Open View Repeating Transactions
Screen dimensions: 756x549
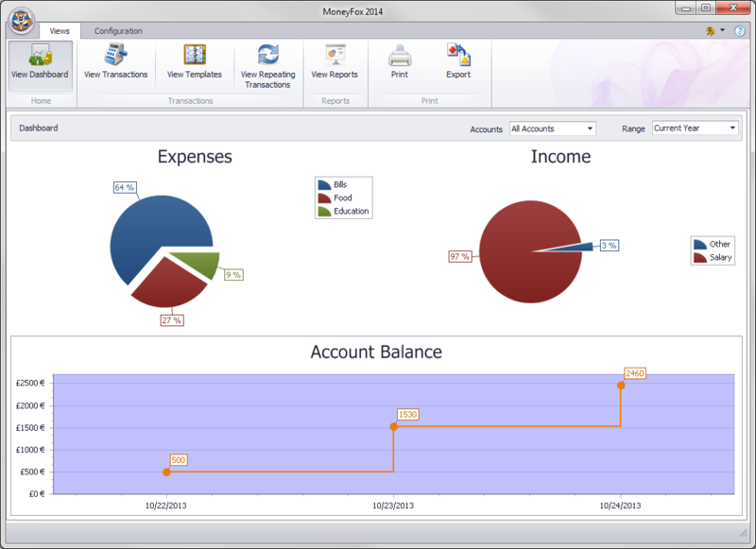[267, 65]
